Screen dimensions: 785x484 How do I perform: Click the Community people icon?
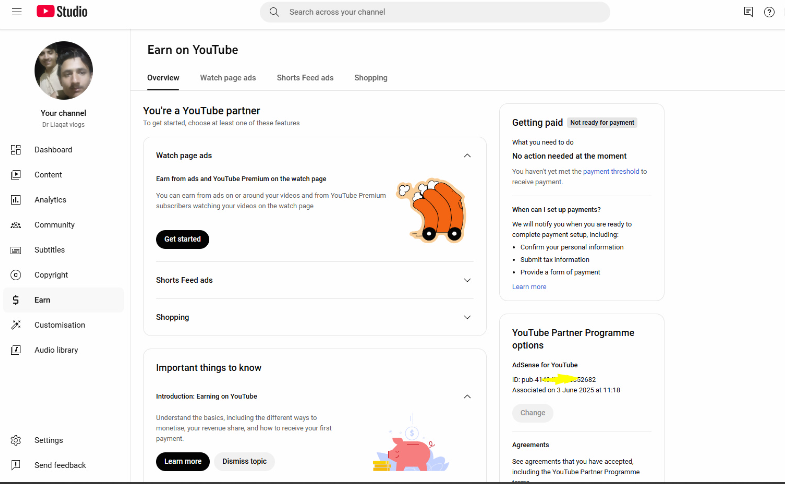coord(16,225)
